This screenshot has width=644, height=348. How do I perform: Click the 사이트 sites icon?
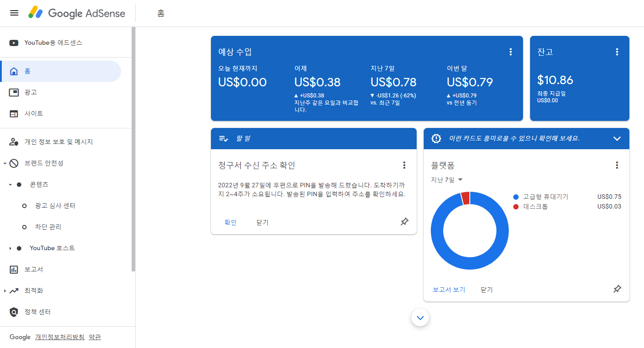14,114
